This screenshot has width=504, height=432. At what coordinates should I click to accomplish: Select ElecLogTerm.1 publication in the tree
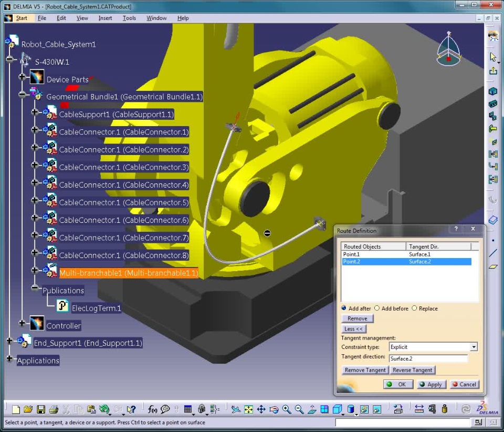tap(96, 308)
